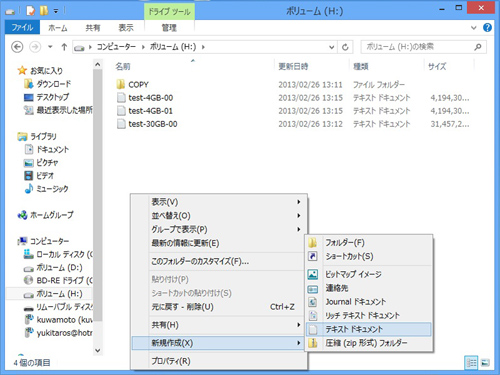Viewport: 500px width, 375px height.
Task: Open ホームグループ in the navigation pane
Action: 52,215
